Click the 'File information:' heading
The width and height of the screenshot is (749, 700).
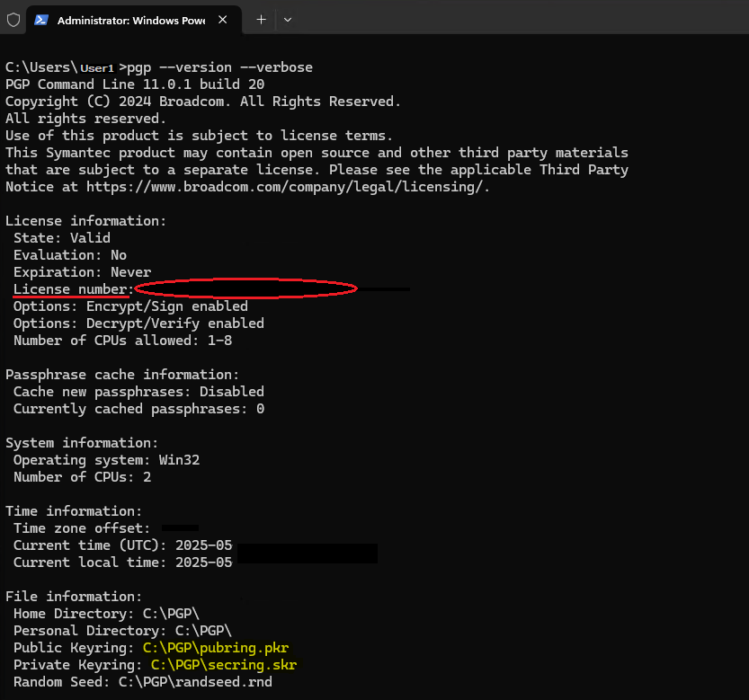(74, 597)
